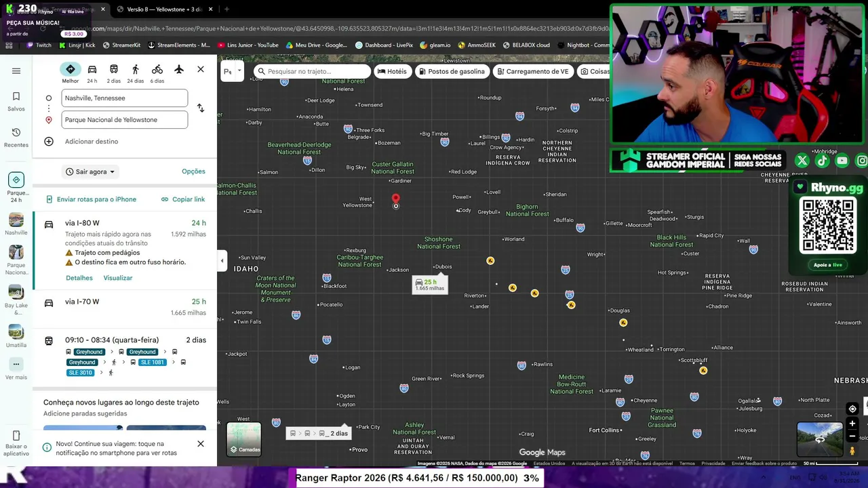
Task: Click the 'Copiar link' button
Action: (183, 199)
